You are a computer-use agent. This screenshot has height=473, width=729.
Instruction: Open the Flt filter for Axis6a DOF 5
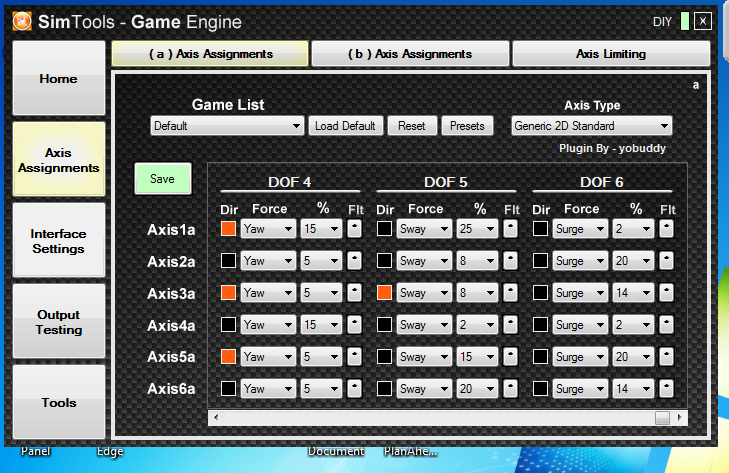tap(510, 389)
